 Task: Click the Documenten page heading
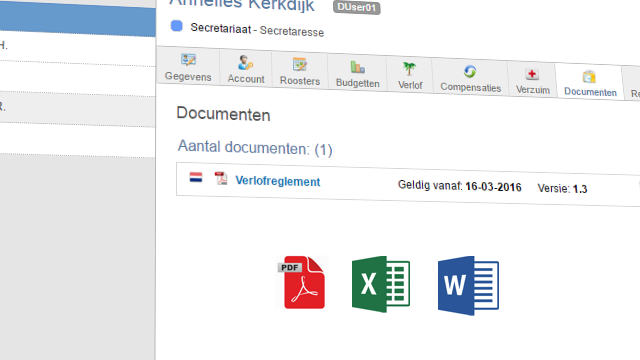(223, 114)
